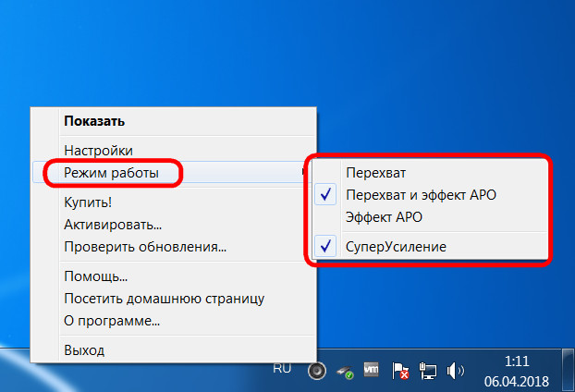Select Активировать... menu item

point(113,224)
